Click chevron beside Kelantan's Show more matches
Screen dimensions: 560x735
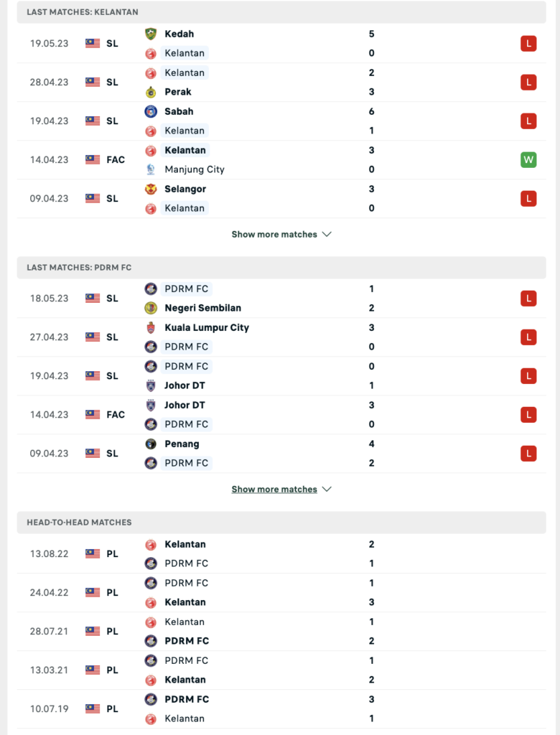pos(327,235)
